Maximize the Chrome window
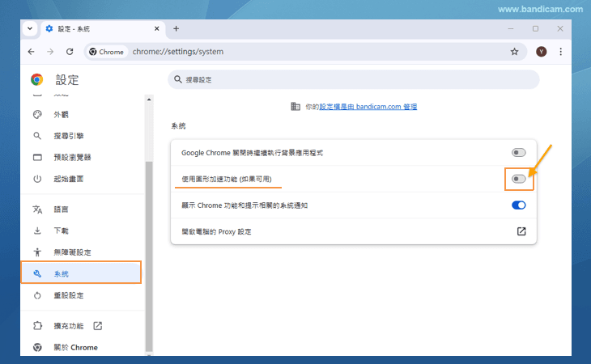Screen dimensions: 591x364 [536, 28]
